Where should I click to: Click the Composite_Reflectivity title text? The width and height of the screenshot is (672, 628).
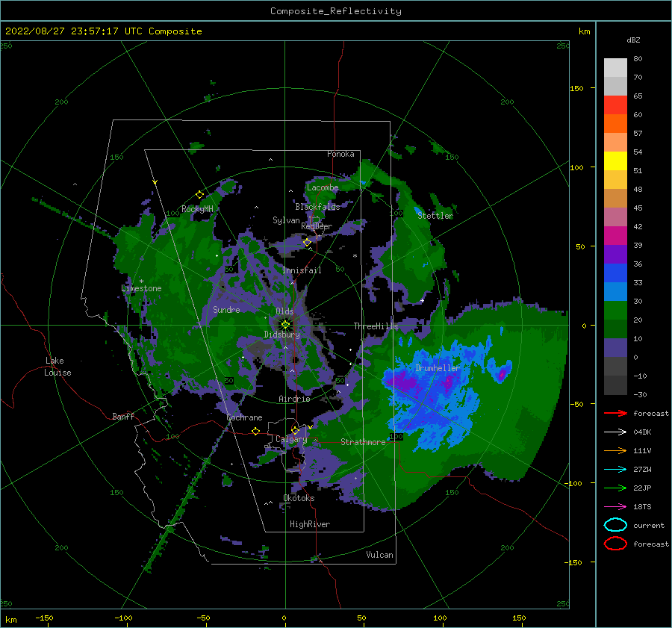coord(336,11)
